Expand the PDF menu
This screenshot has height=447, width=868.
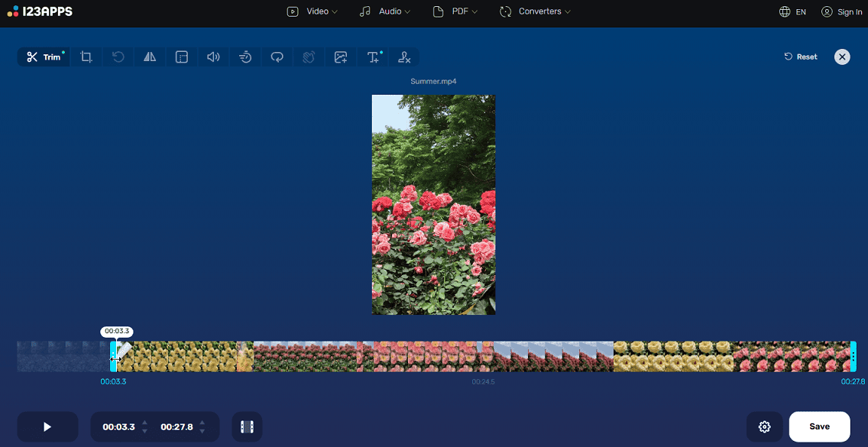455,11
